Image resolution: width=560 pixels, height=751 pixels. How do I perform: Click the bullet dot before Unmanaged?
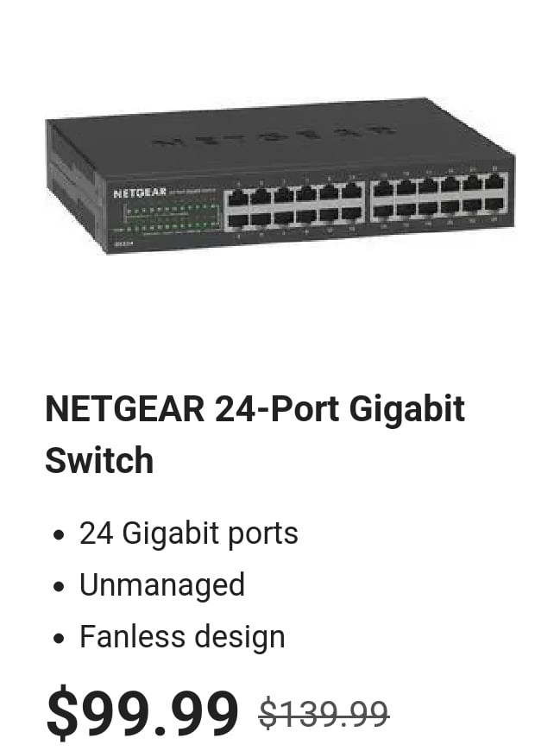pyautogui.click(x=59, y=586)
